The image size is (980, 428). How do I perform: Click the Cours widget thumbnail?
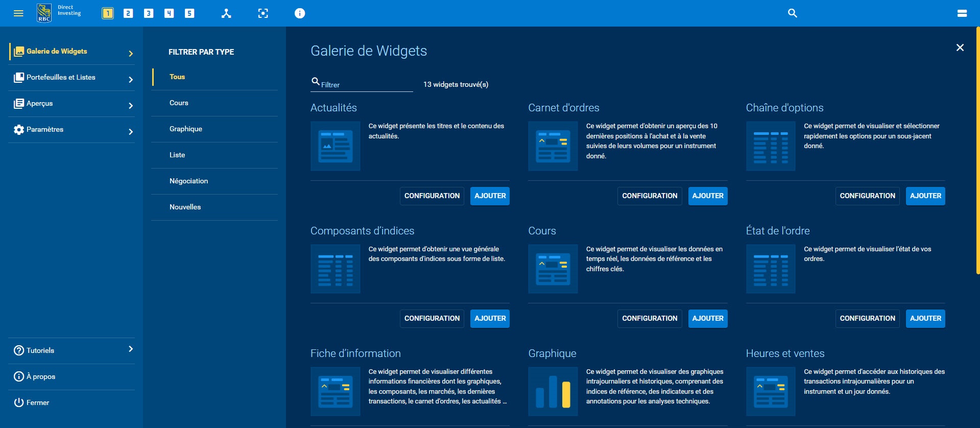point(553,269)
